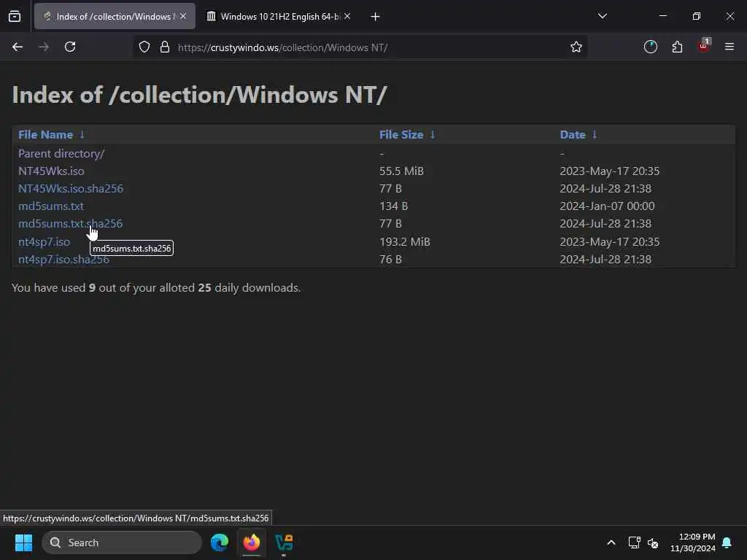Click the uBlock Origin extension icon

coord(704,46)
